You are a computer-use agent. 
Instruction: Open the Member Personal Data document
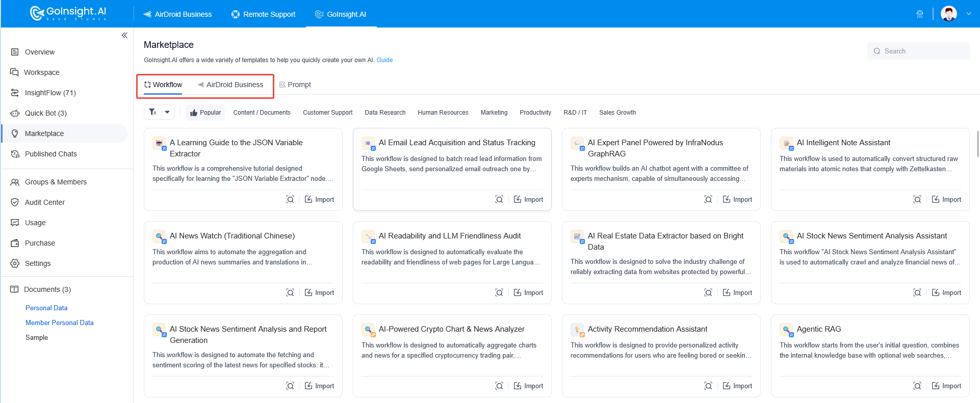pos(60,323)
